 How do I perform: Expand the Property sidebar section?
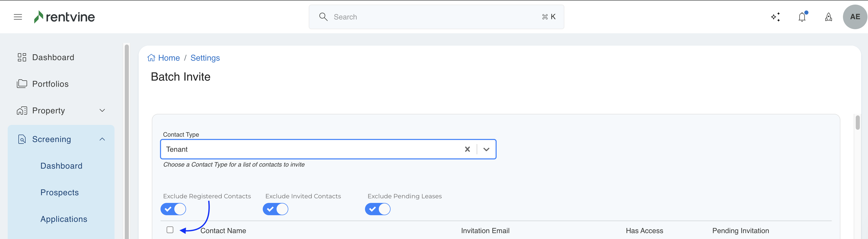[102, 110]
